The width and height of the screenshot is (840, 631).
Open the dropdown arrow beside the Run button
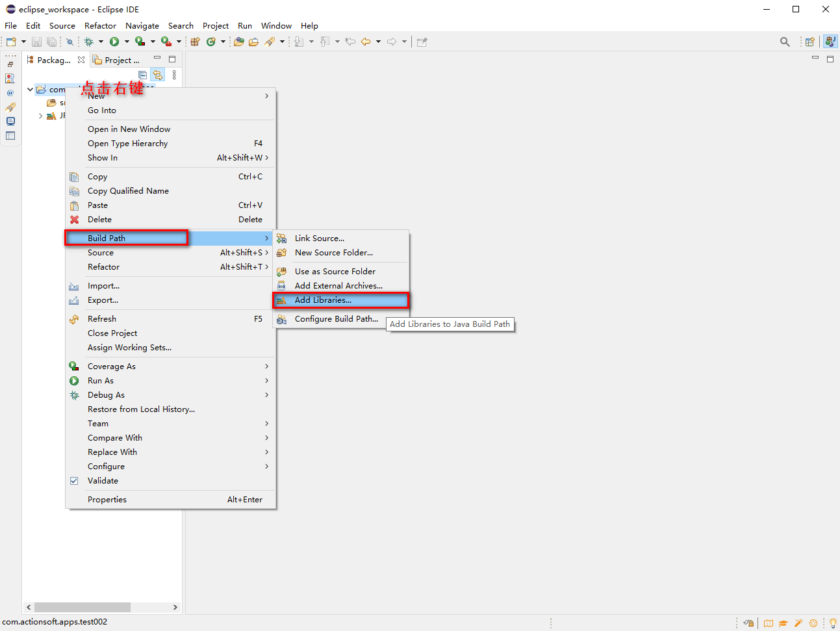pos(127,42)
